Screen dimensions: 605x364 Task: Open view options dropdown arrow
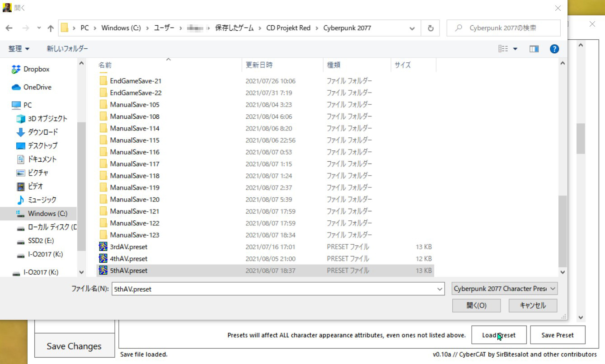tap(515, 49)
